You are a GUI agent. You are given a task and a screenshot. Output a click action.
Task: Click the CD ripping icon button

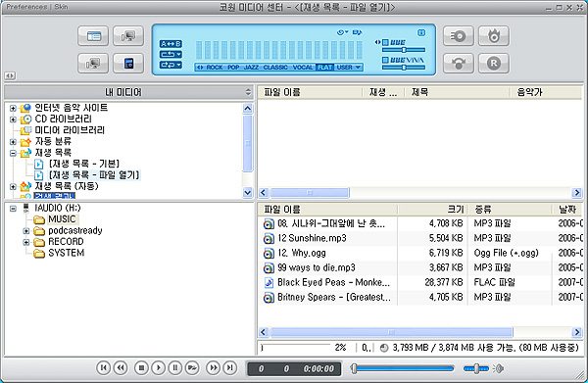point(459,36)
